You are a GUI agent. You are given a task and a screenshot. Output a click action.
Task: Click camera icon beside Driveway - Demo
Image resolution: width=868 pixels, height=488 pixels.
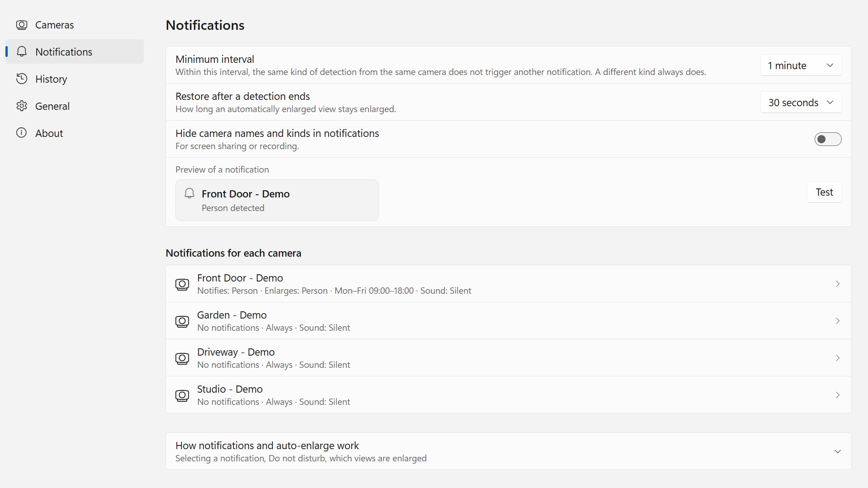coord(182,358)
